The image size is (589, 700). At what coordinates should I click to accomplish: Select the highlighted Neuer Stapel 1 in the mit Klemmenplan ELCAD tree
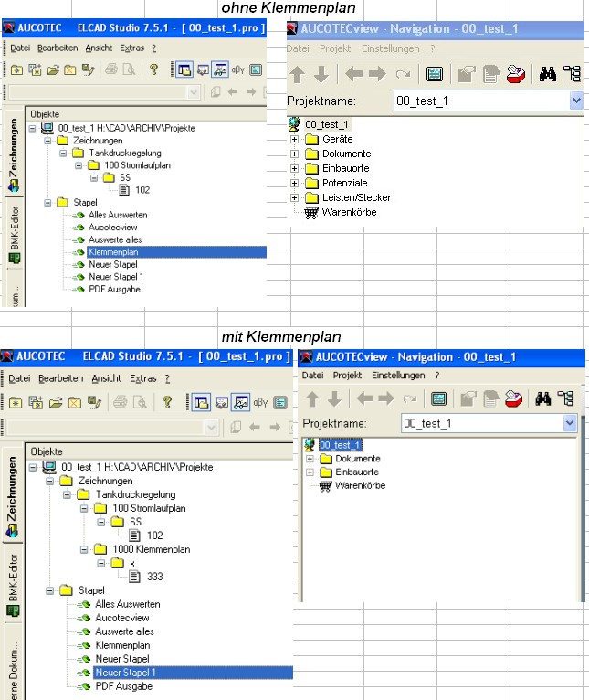[193, 673]
